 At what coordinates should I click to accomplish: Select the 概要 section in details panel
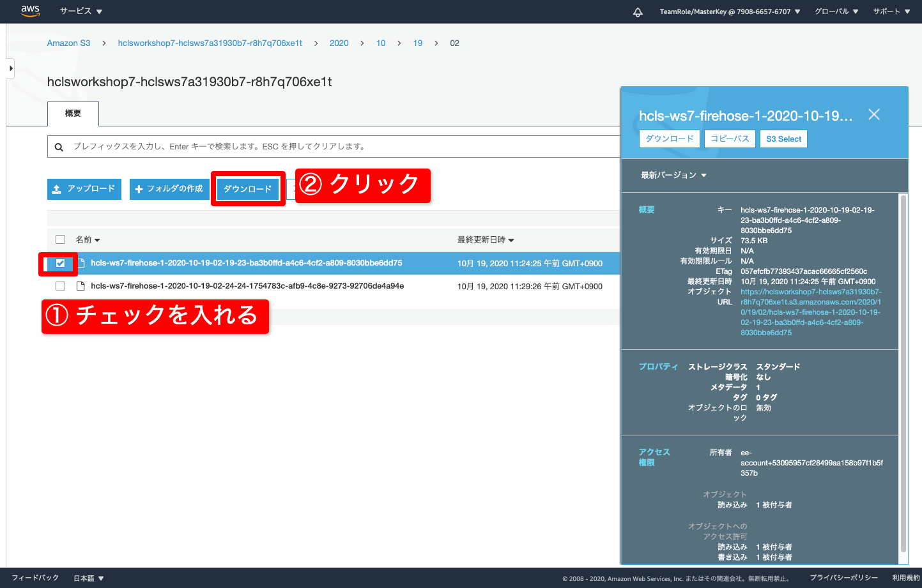pos(647,209)
